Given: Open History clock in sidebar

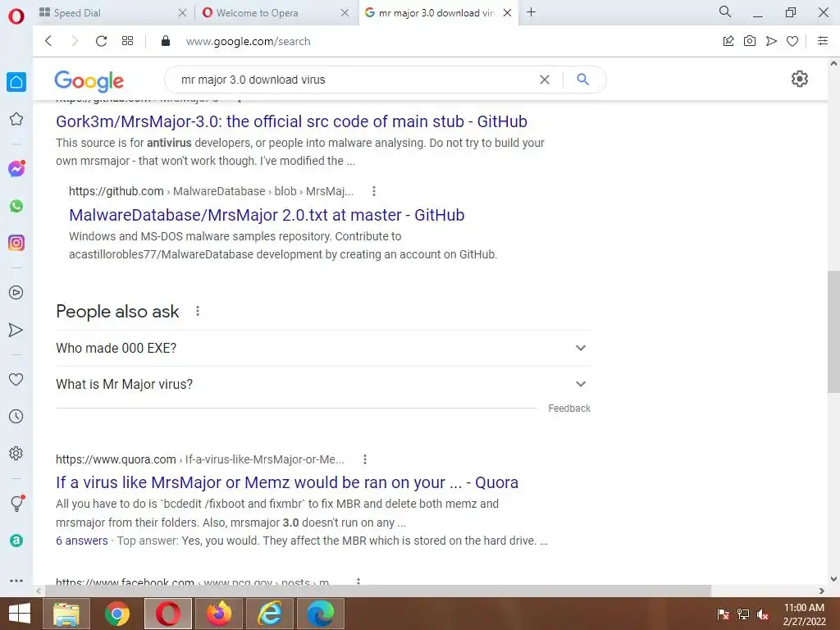Looking at the screenshot, I should coord(16,416).
